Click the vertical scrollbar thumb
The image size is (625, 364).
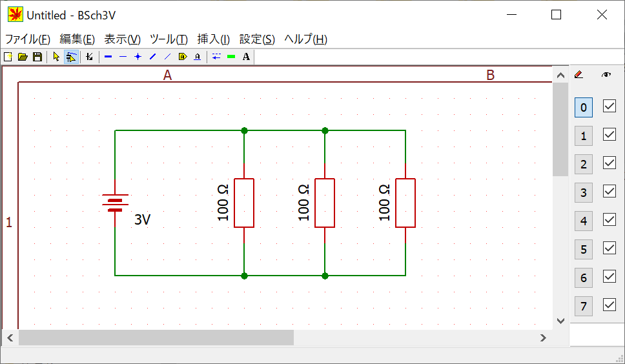coord(560,130)
